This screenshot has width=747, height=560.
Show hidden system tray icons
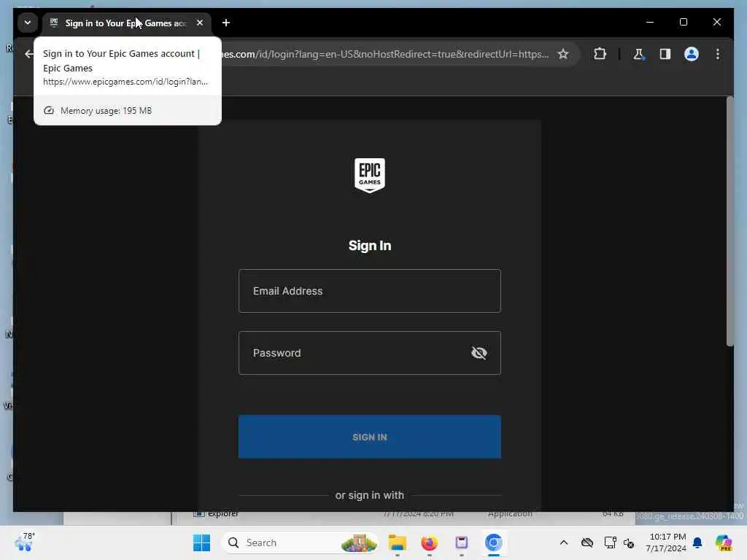click(564, 542)
